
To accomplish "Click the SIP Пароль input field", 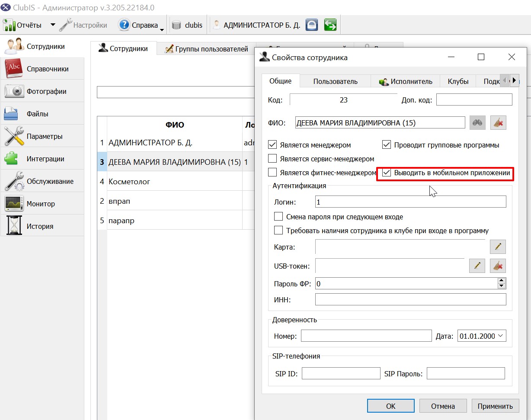I will (466, 373).
